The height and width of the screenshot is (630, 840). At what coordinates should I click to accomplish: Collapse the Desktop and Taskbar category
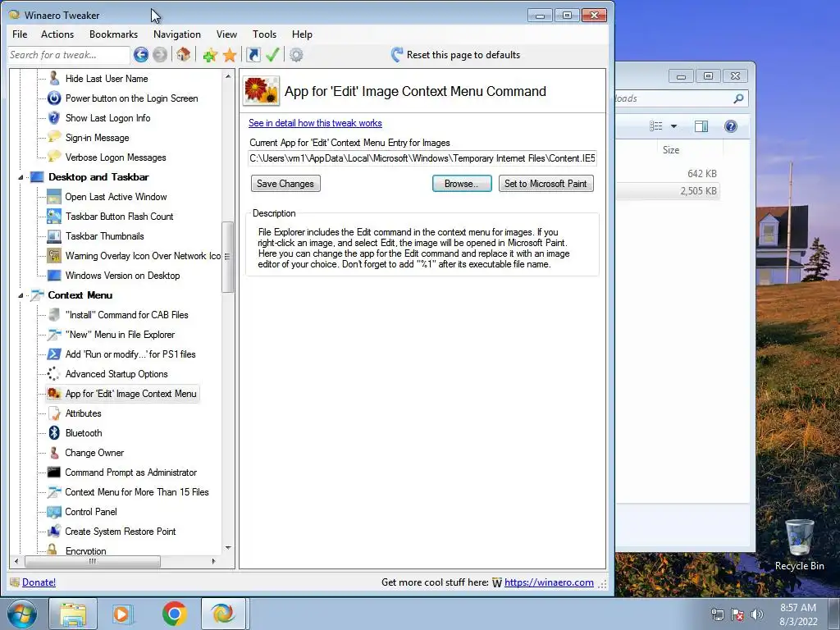[x=21, y=177]
